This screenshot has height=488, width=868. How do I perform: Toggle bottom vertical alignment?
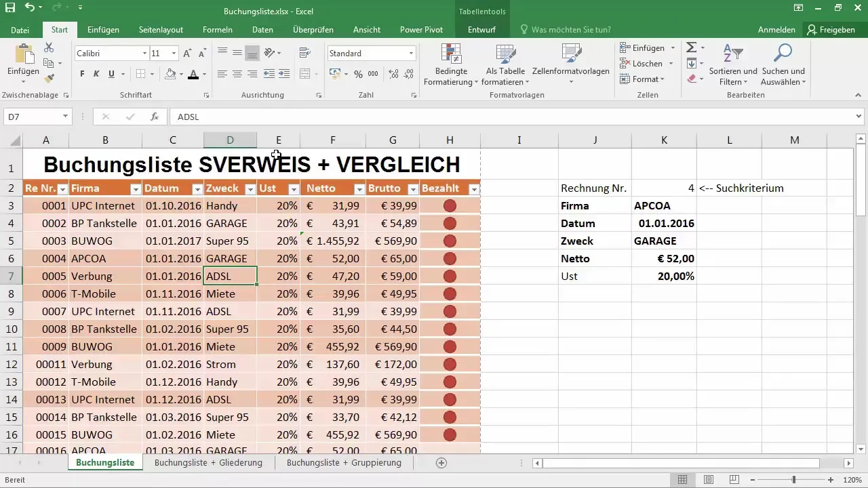point(252,52)
